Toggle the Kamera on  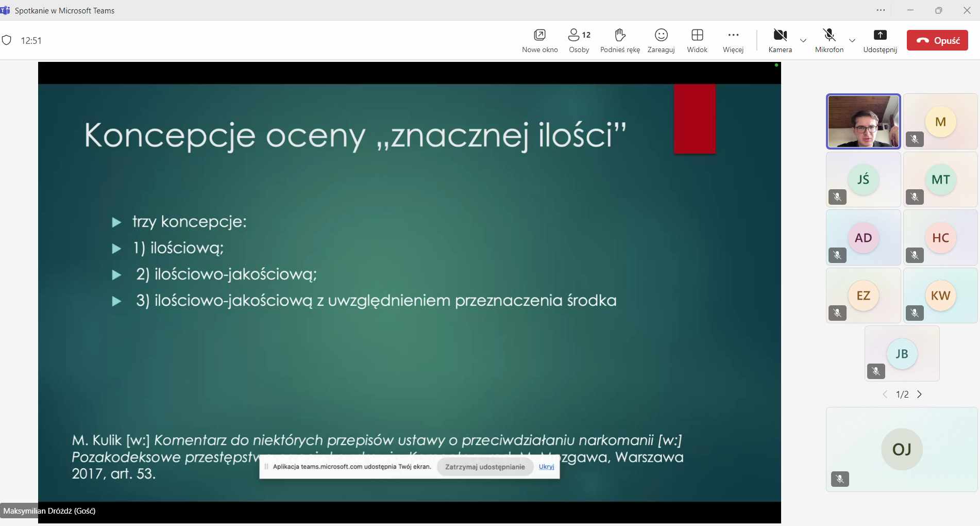coord(780,41)
